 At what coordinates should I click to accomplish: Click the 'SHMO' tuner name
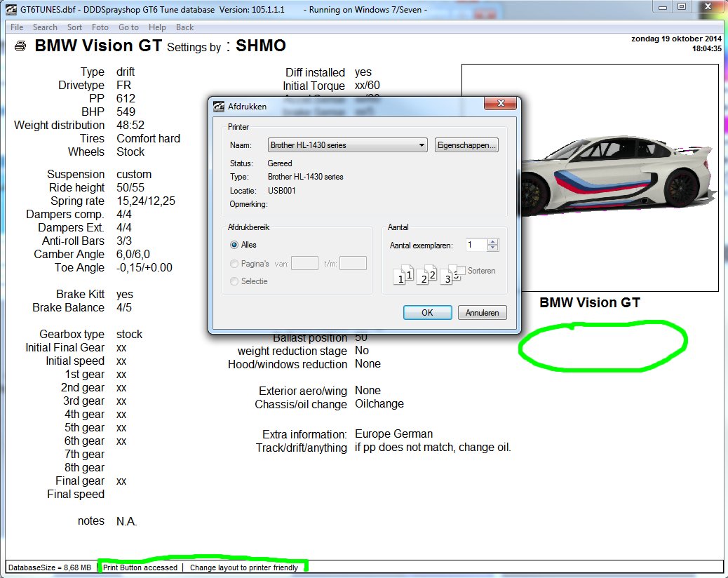tap(261, 46)
